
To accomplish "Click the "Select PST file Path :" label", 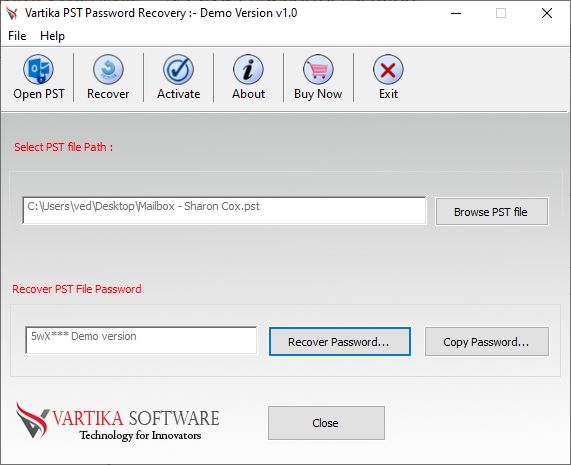I will click(63, 147).
